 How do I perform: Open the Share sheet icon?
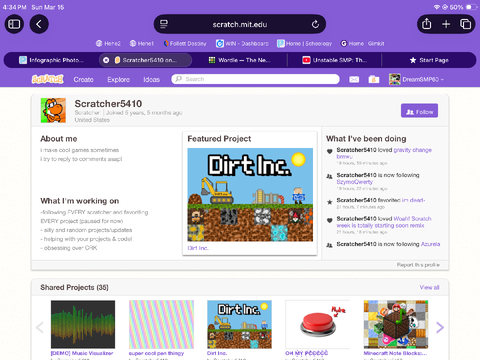coord(426,24)
